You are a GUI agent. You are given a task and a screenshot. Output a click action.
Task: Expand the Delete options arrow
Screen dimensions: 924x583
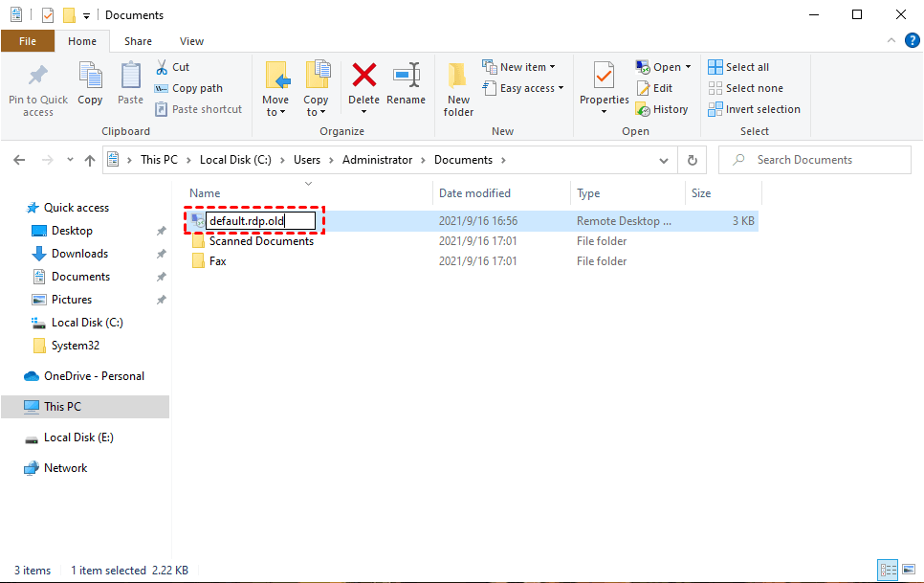[364, 112]
